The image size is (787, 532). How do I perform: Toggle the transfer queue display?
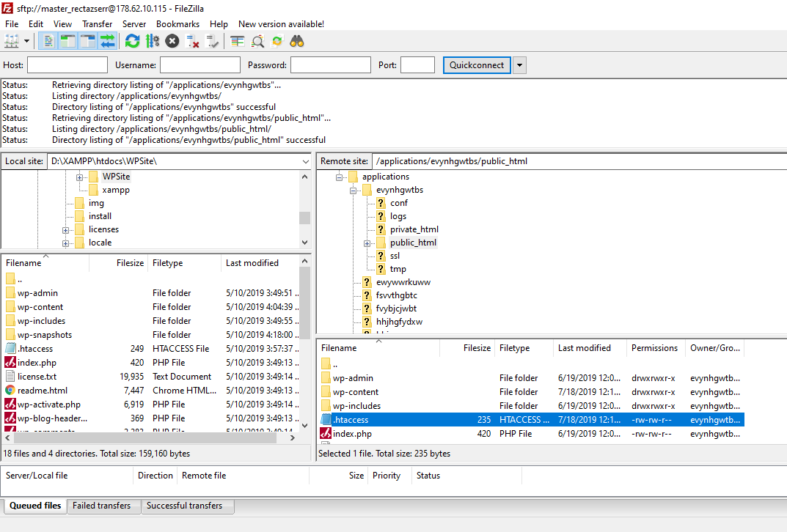[x=107, y=41]
